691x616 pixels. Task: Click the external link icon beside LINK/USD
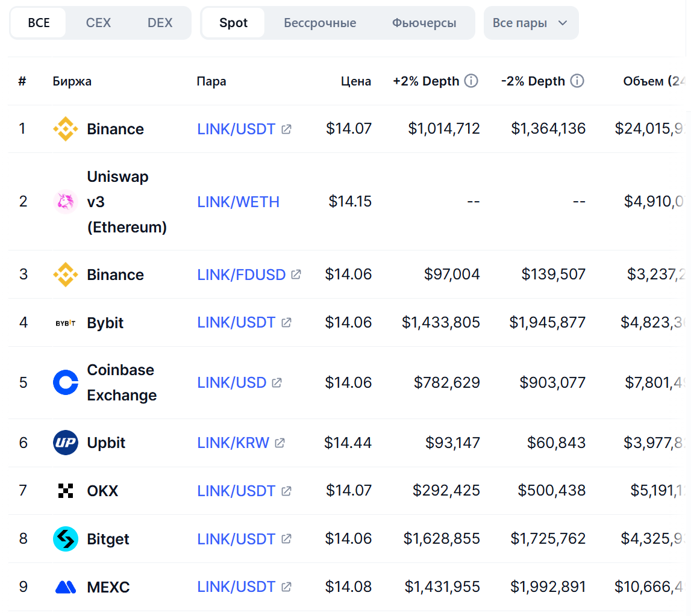(x=277, y=382)
